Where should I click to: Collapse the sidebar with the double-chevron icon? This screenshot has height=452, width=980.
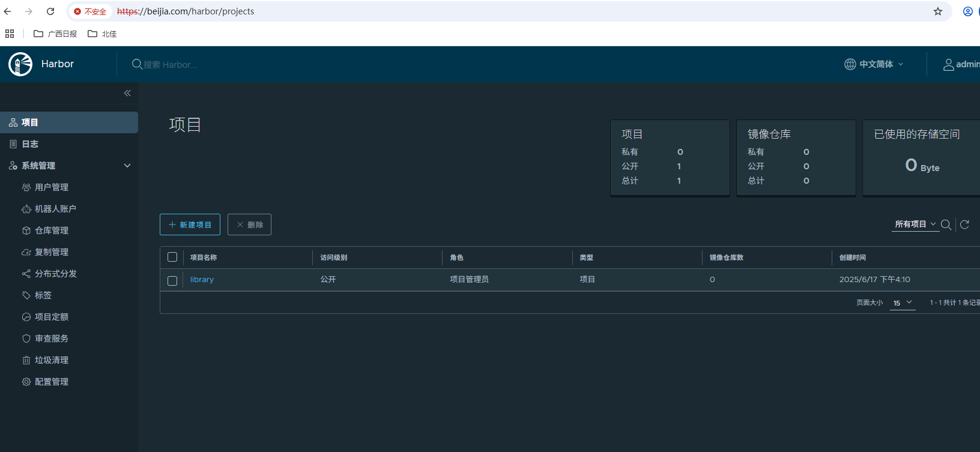127,93
